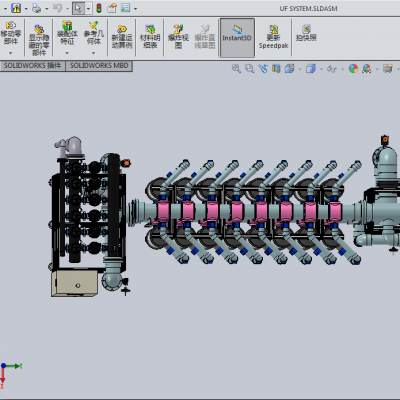Image resolution: width=400 pixels, height=400 pixels.
Task: Click the Take Snapshot (拍快照) icon
Action: 306,33
